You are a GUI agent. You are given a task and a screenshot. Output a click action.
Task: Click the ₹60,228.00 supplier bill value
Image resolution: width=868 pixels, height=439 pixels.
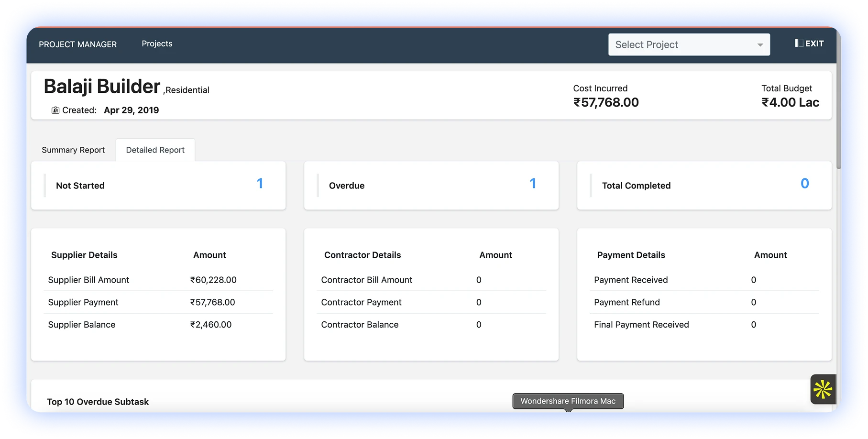pyautogui.click(x=213, y=280)
